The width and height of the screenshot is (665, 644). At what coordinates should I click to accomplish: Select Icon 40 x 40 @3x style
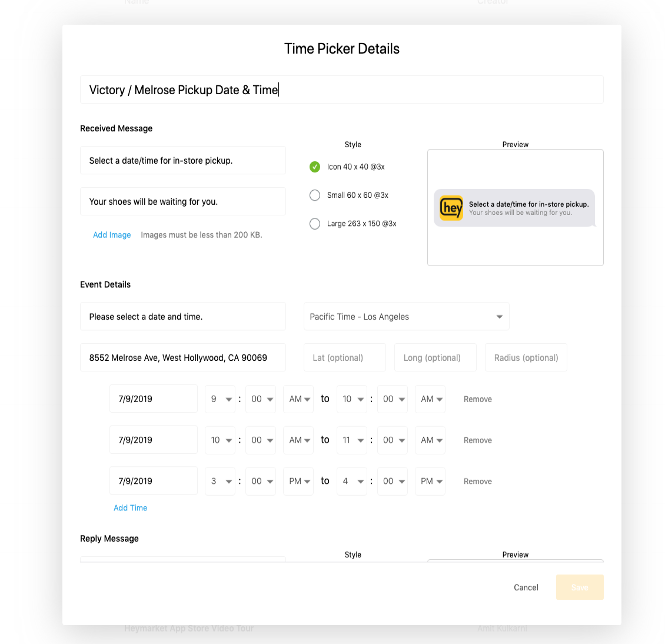[315, 167]
